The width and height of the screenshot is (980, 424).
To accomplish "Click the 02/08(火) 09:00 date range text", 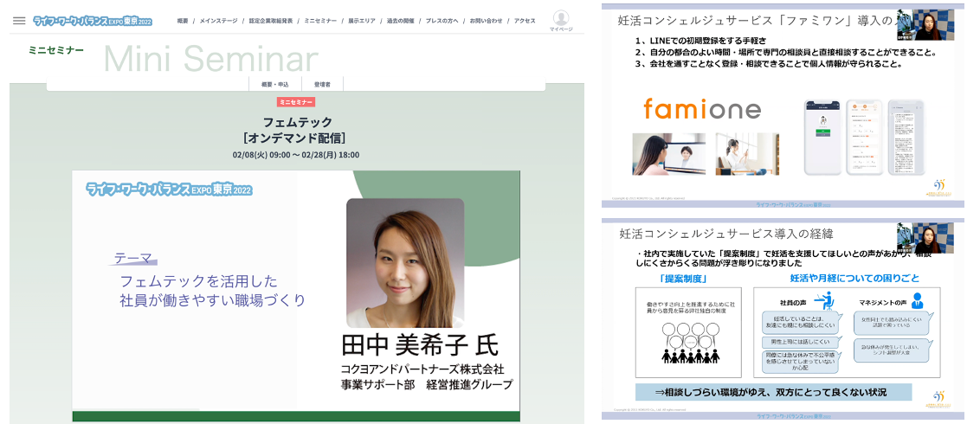I will (297, 155).
